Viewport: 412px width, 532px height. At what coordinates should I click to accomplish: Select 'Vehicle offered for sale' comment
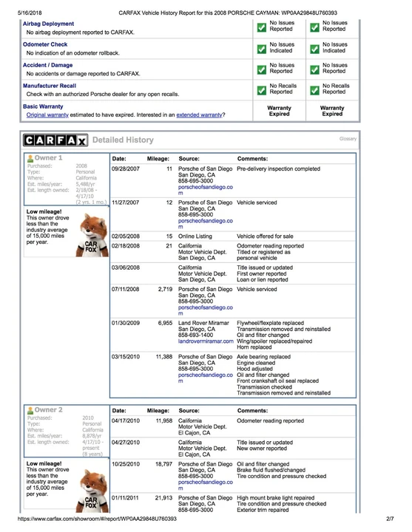[x=265, y=236]
